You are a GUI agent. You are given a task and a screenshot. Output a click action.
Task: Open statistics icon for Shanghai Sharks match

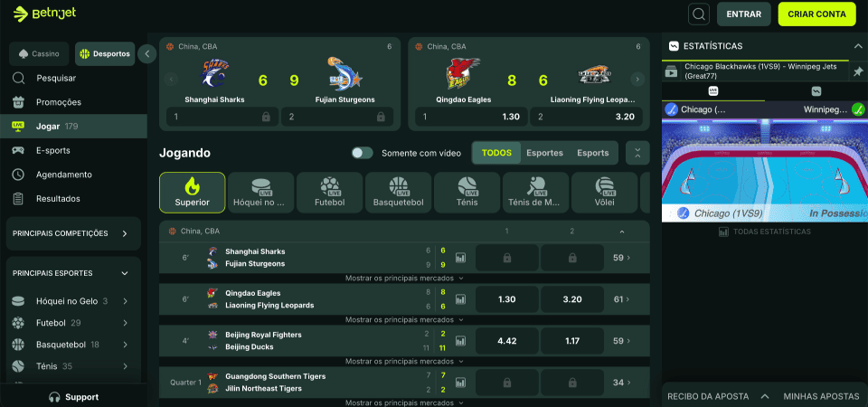click(x=460, y=258)
